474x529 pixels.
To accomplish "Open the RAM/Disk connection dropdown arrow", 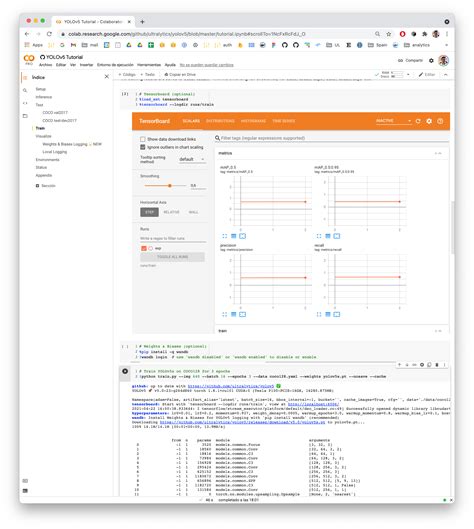I will 409,74.
